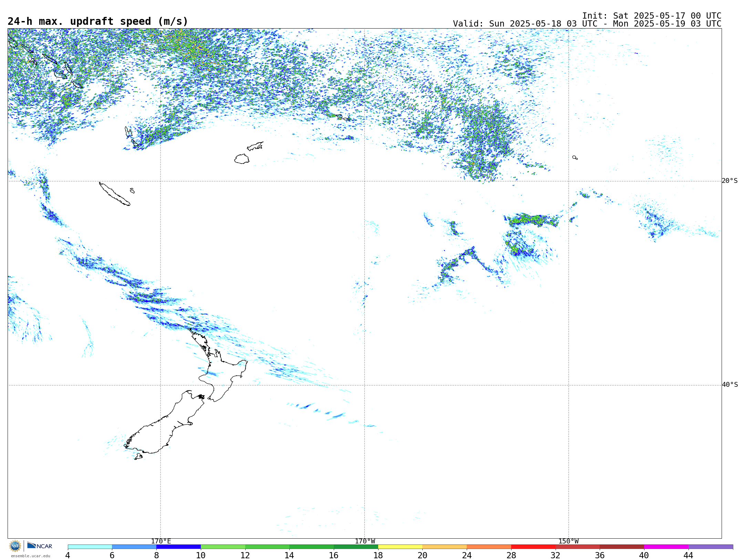Pick the orange 24–28 colorbar swatch
Image resolution: width=744 pixels, height=560 pixels.
489,547
